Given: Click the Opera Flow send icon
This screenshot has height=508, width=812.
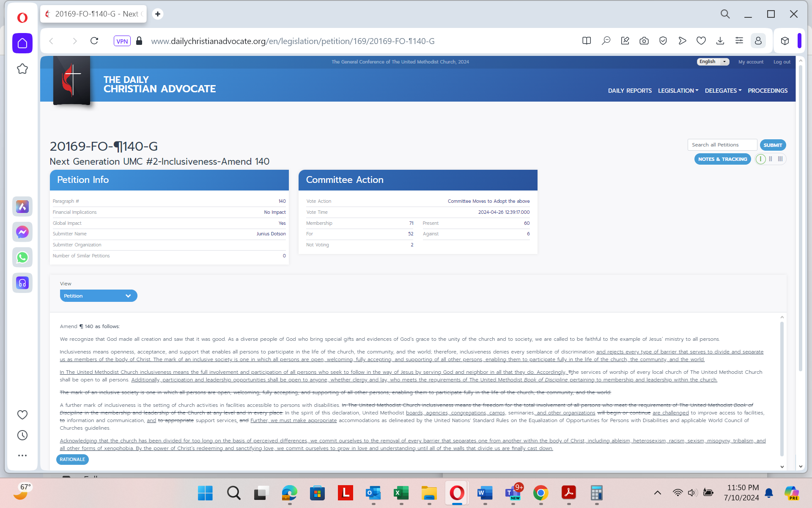Looking at the screenshot, I should [x=682, y=41].
